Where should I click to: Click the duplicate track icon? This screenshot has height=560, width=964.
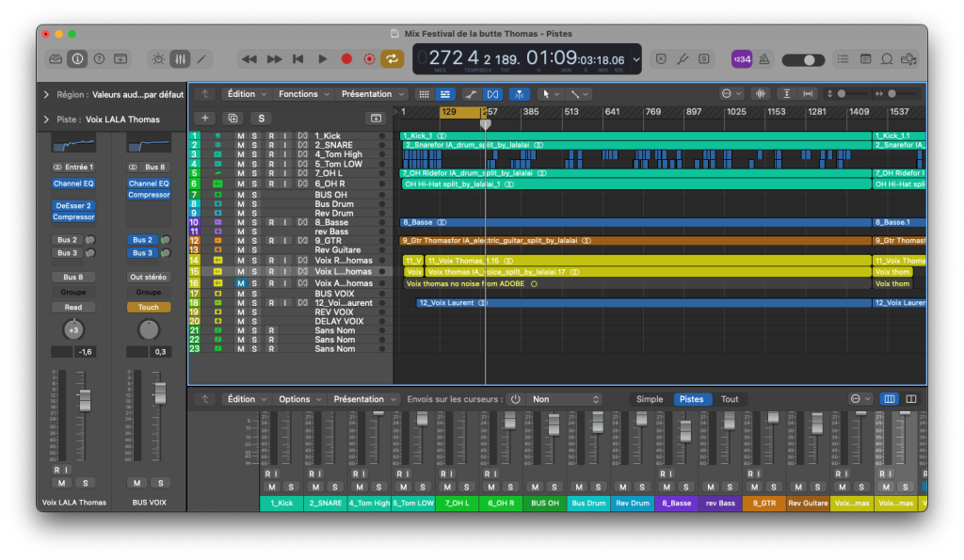[x=233, y=118]
